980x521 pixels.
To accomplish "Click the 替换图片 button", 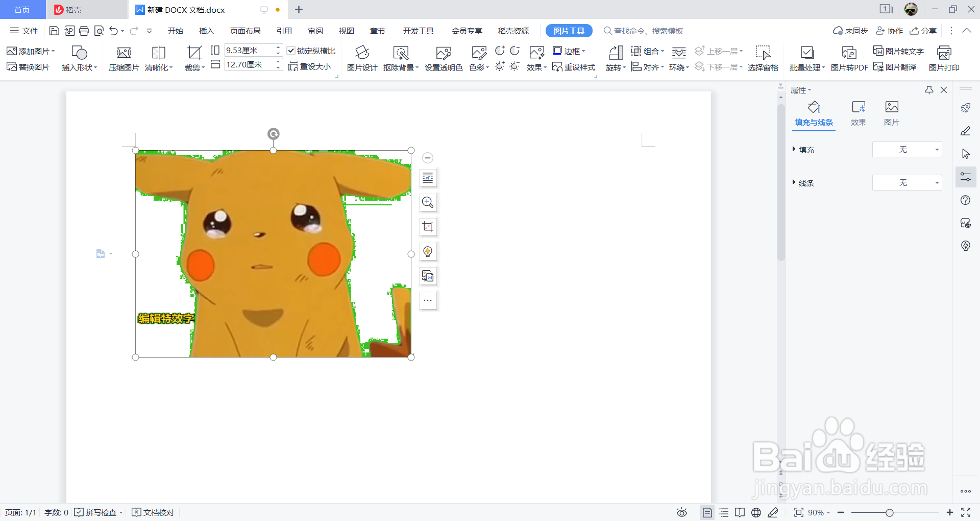I will 28,67.
